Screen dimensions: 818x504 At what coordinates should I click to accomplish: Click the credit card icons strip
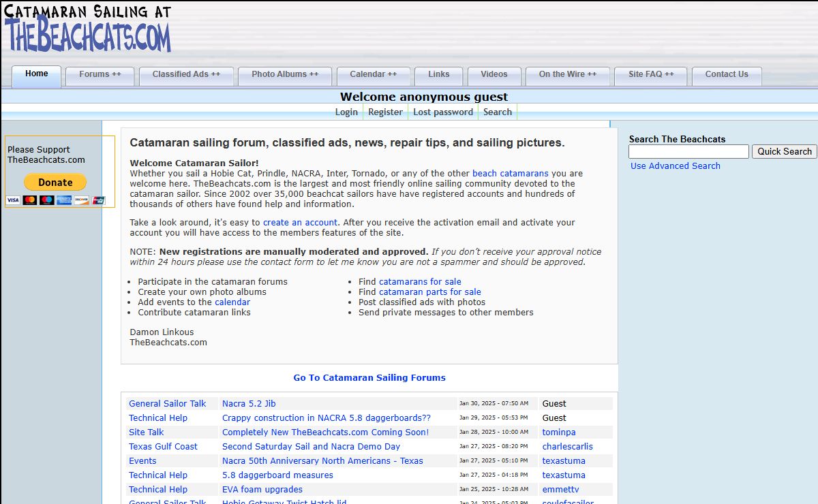click(56, 200)
